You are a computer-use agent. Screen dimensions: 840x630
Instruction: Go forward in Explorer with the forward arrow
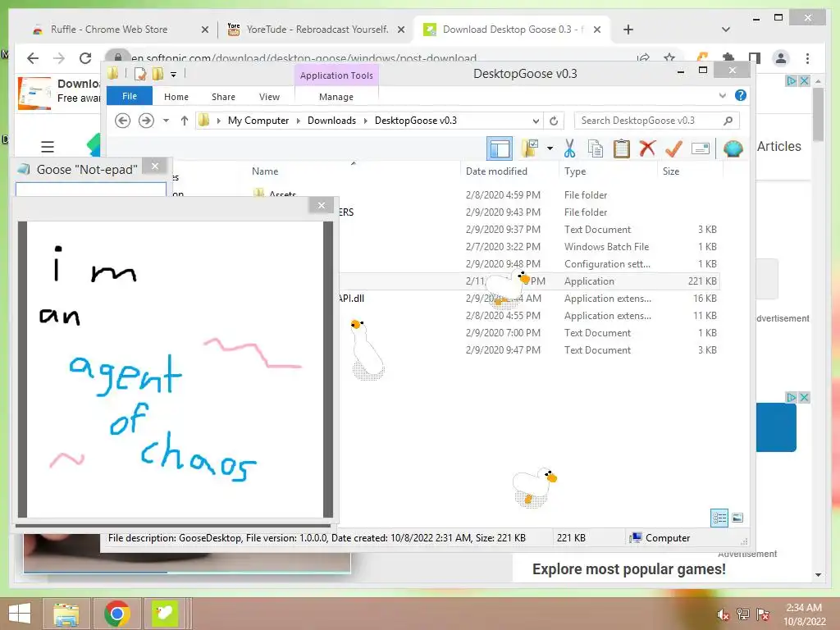click(146, 121)
